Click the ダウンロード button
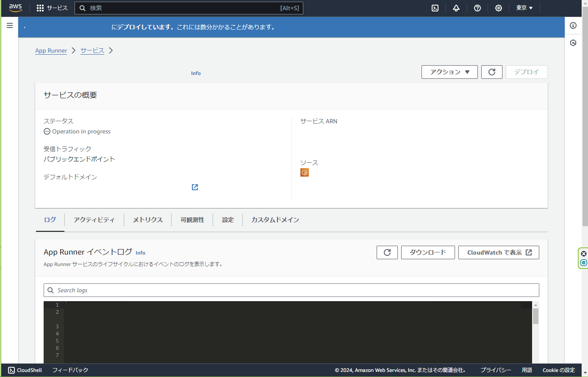Image resolution: width=588 pixels, height=377 pixels. tap(428, 252)
